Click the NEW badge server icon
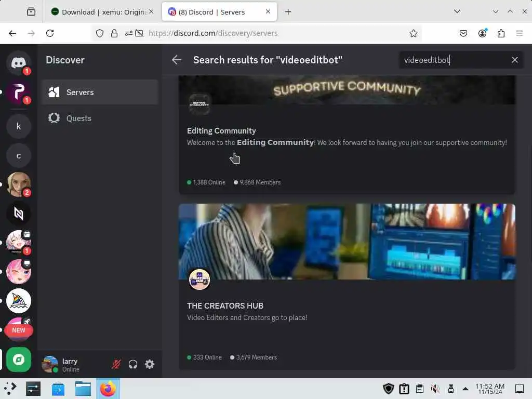The width and height of the screenshot is (532, 399). pyautogui.click(x=18, y=330)
